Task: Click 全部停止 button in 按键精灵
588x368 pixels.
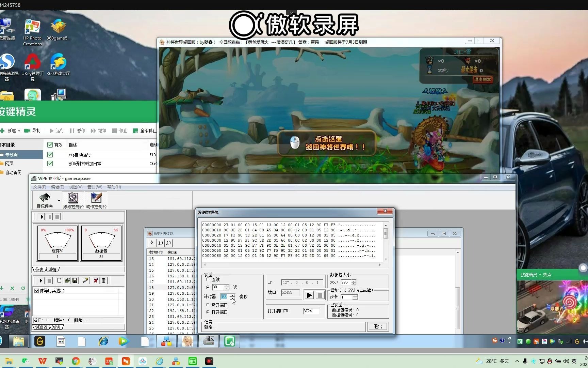Action: pyautogui.click(x=145, y=131)
